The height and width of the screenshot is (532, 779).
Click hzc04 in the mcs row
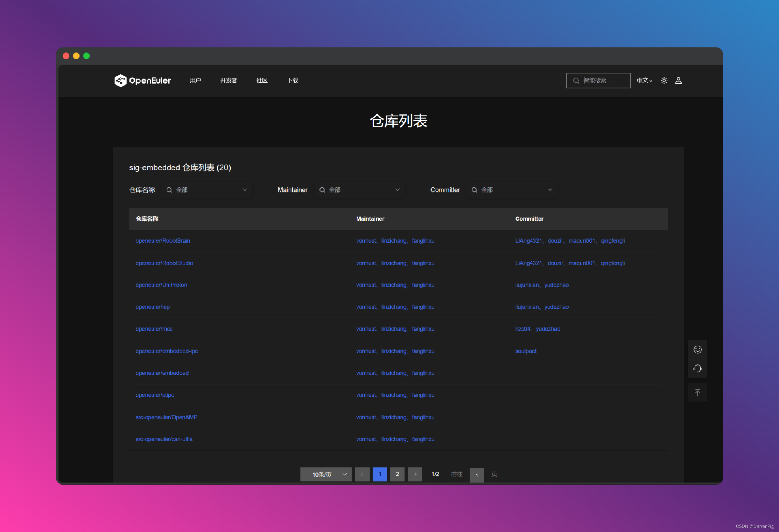[523, 329]
